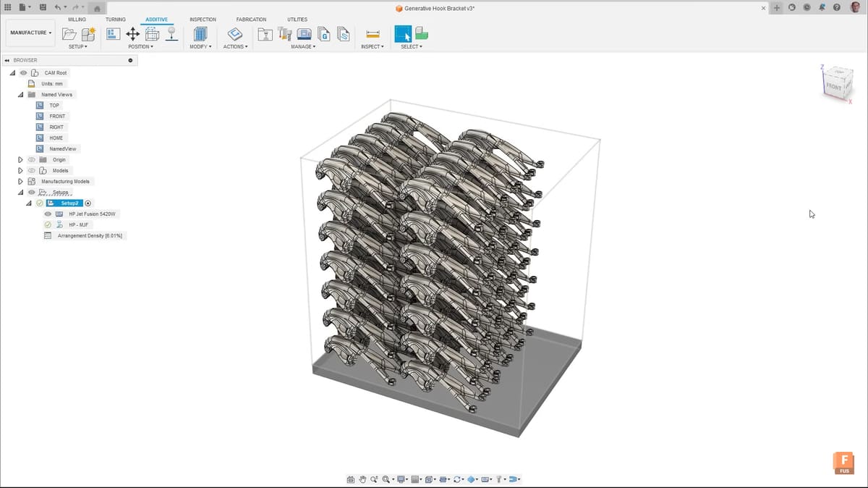Viewport: 868px width, 488px height.
Task: Click the Place parts on platform icon
Action: 172,34
